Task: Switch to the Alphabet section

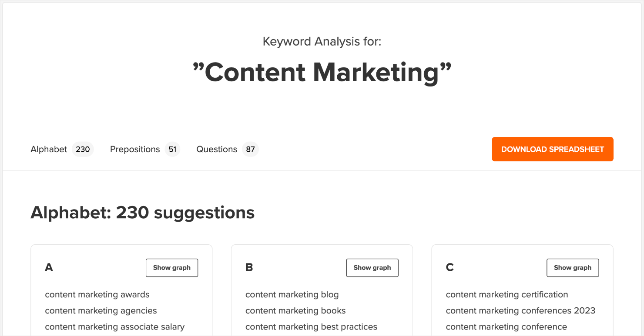Action: pos(49,149)
